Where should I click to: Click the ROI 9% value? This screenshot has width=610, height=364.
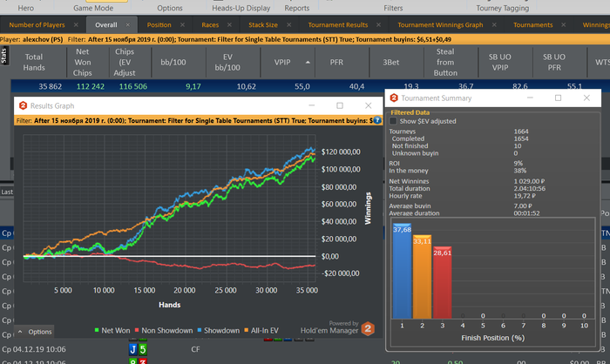518,164
